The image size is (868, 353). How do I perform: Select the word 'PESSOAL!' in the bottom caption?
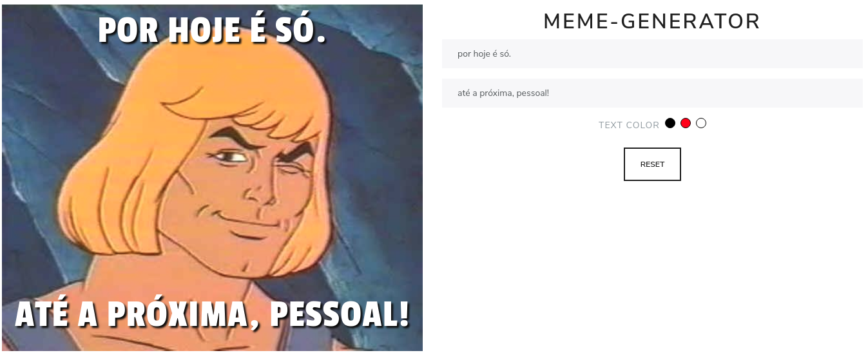[340, 315]
